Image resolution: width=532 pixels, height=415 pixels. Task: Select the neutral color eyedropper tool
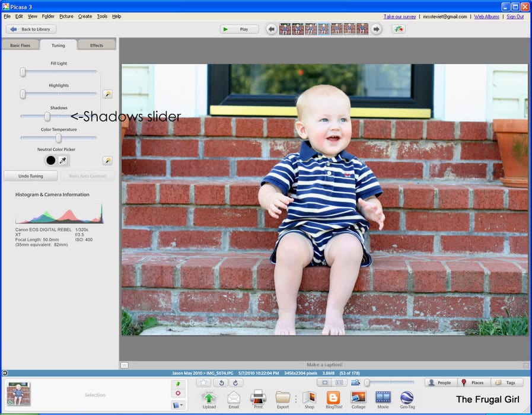tap(63, 160)
